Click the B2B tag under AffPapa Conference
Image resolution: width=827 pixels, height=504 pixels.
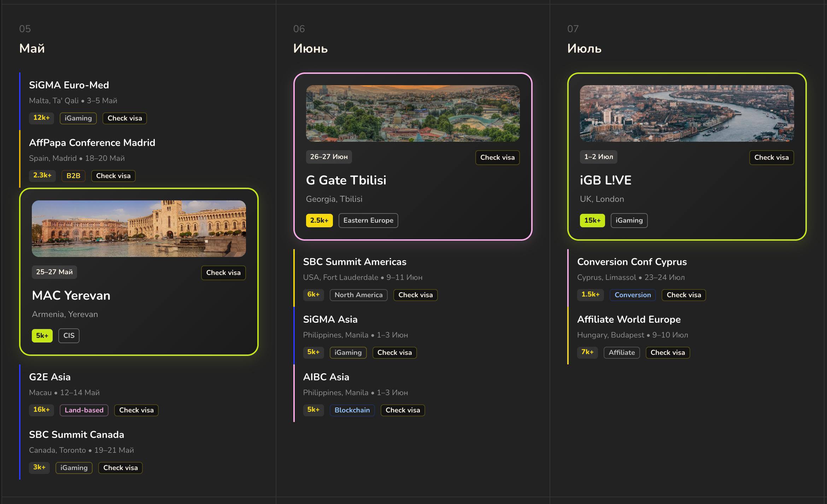coord(74,176)
